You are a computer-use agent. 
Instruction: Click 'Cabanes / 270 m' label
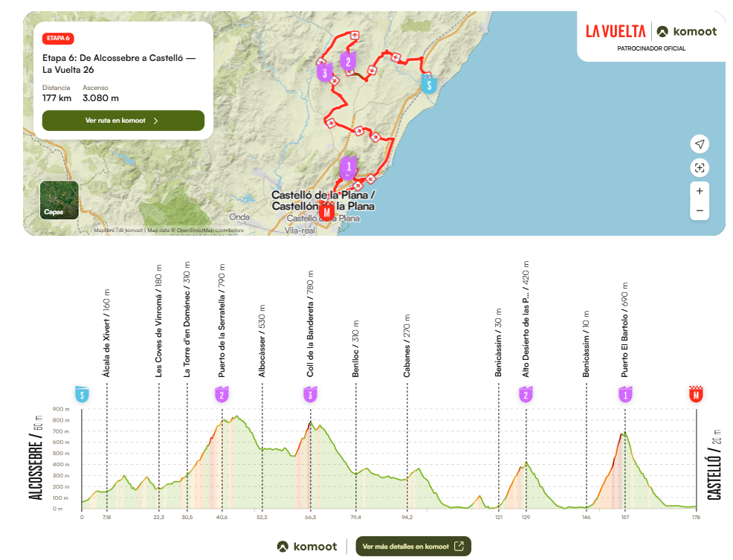(407, 346)
